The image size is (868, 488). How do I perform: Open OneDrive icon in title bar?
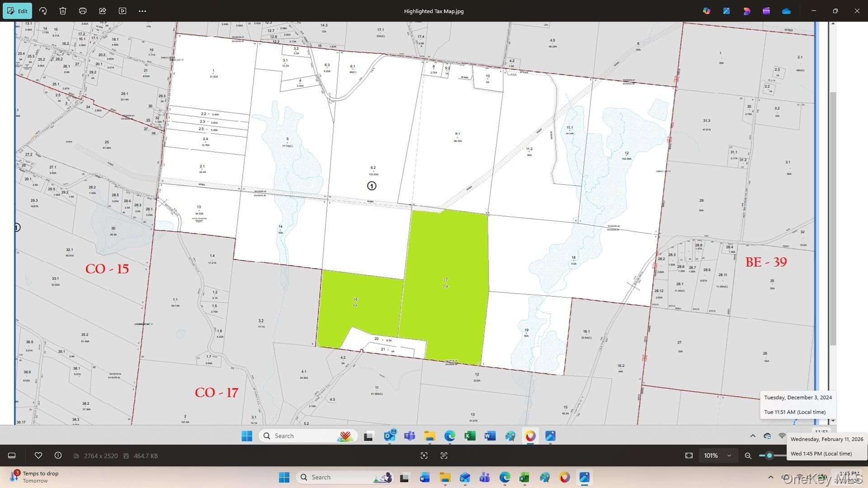pyautogui.click(x=786, y=11)
